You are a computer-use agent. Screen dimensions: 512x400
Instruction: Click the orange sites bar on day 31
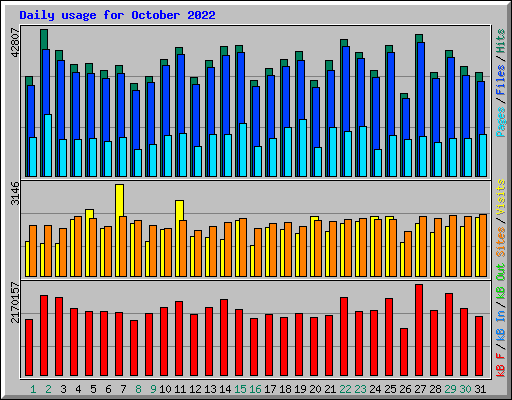pos(483,245)
